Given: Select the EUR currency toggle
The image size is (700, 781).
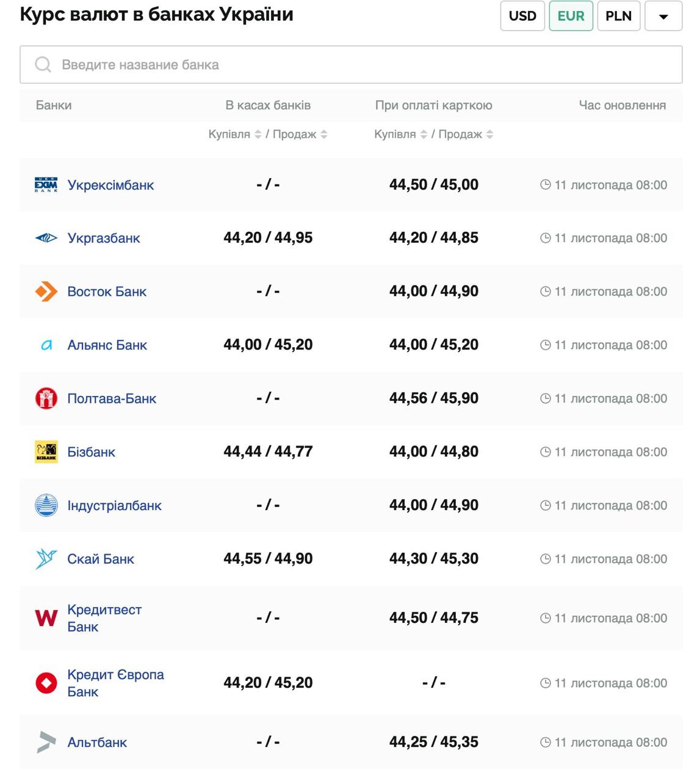Looking at the screenshot, I should click(x=571, y=16).
